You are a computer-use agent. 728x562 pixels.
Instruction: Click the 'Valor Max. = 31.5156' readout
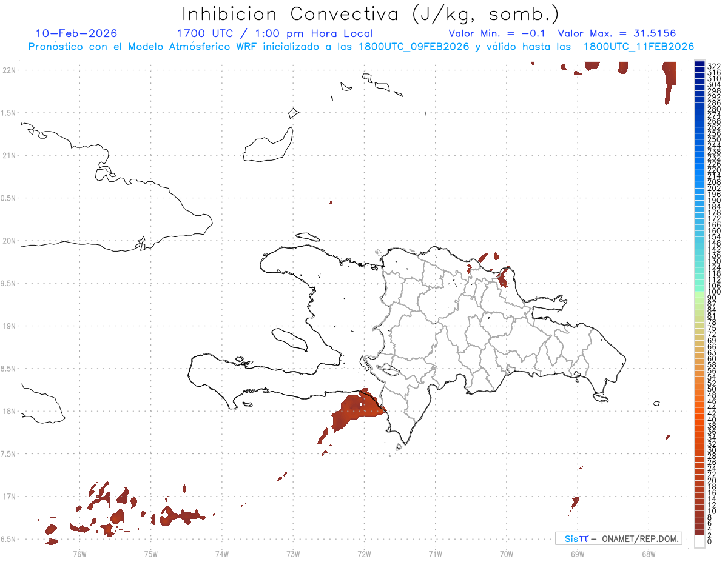point(617,33)
